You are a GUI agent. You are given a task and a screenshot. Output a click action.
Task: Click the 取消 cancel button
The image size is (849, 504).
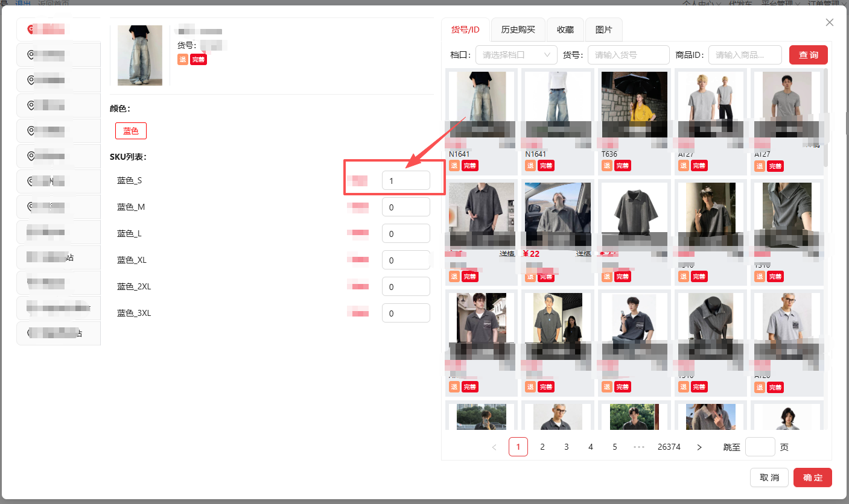click(769, 477)
